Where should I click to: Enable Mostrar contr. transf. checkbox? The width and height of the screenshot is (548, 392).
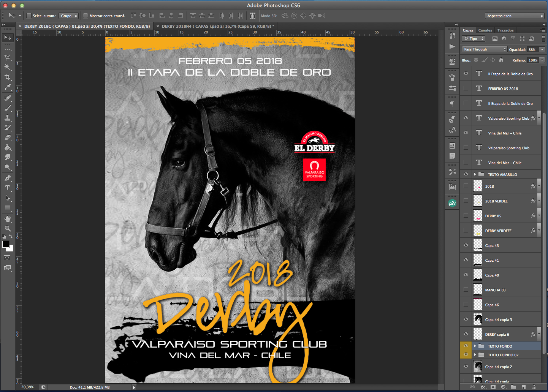[86, 16]
